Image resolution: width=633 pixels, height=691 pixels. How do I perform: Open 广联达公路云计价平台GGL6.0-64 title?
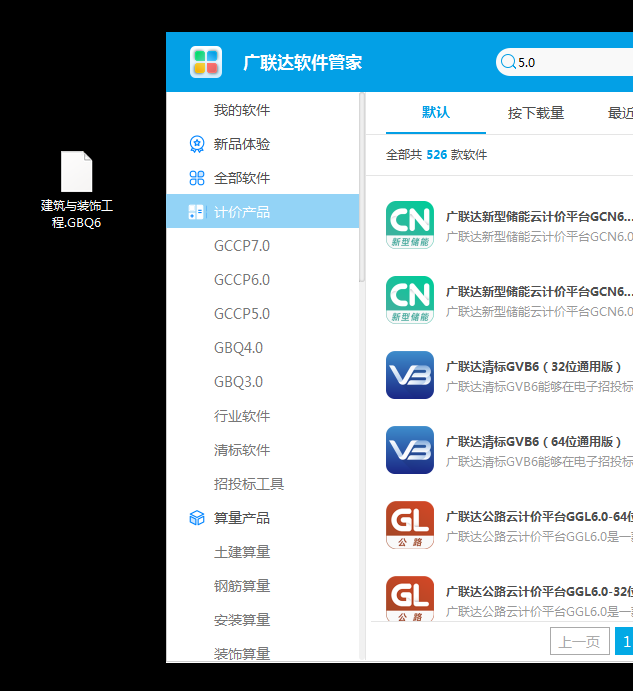click(x=539, y=516)
